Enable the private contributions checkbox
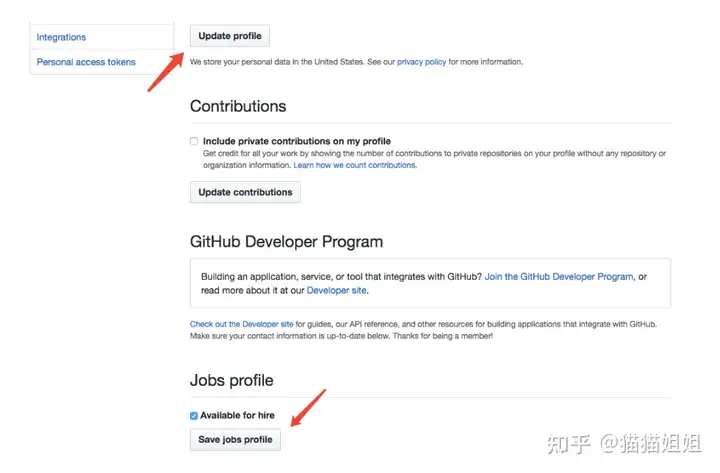720x473 pixels. pyautogui.click(x=194, y=141)
